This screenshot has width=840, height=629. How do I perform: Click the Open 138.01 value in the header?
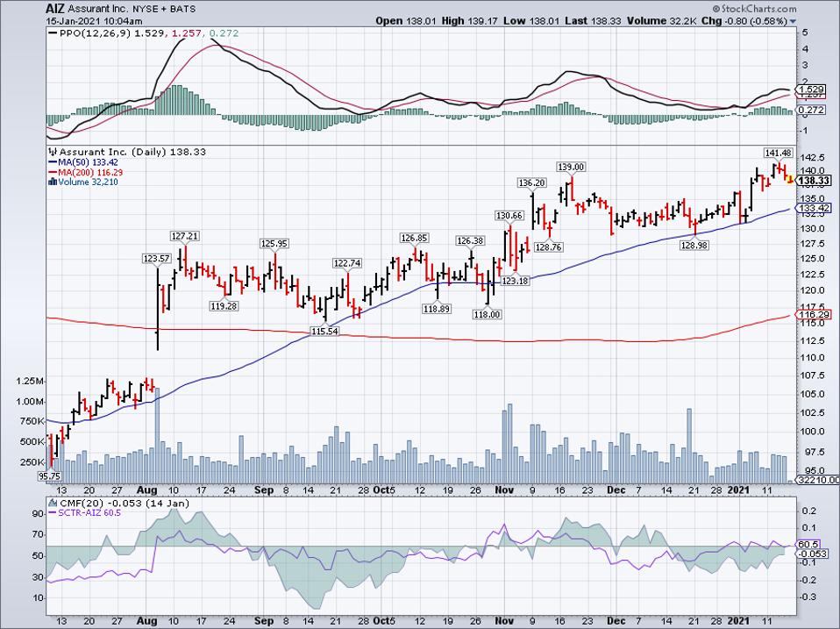coord(406,21)
